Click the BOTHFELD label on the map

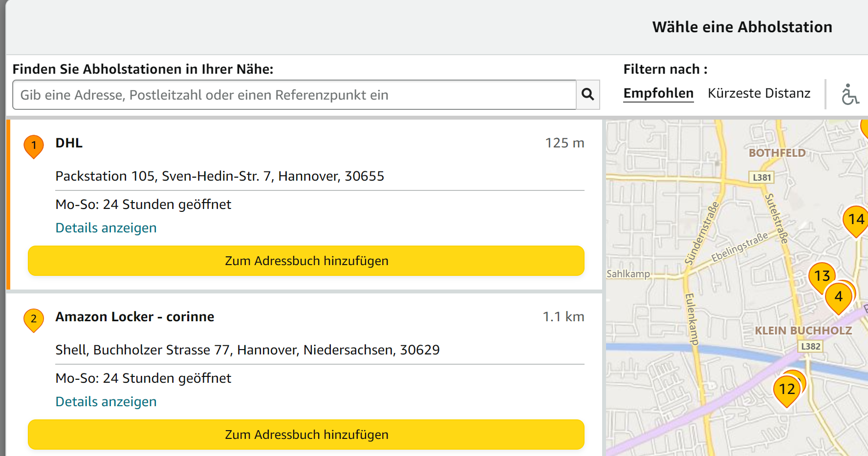click(x=777, y=153)
